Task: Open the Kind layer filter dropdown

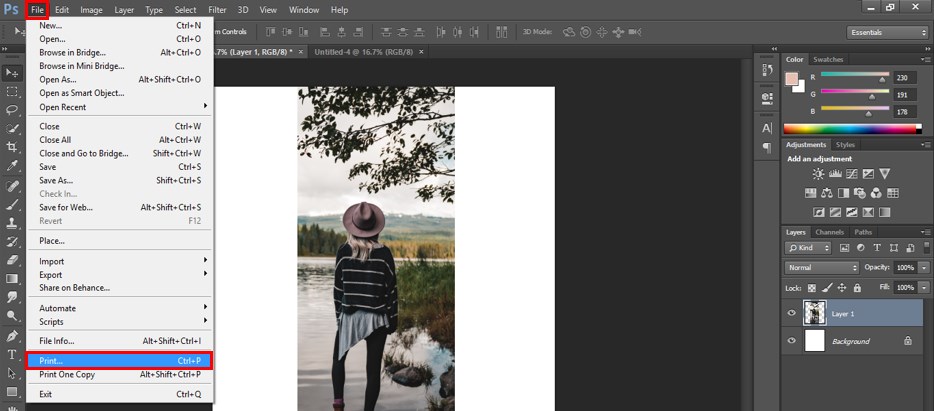Action: [x=808, y=248]
